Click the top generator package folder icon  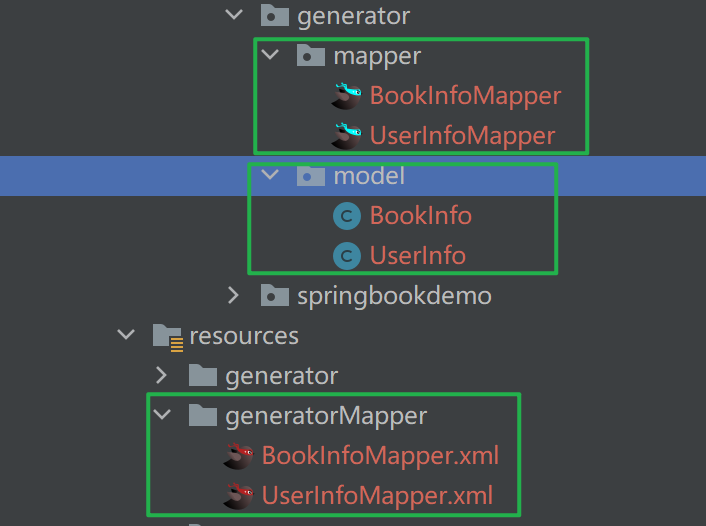pyautogui.click(x=275, y=15)
